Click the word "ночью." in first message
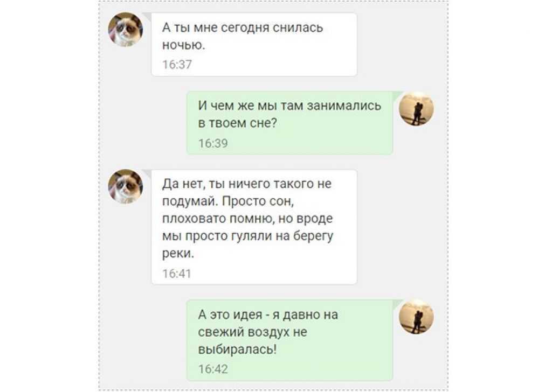 point(183,45)
